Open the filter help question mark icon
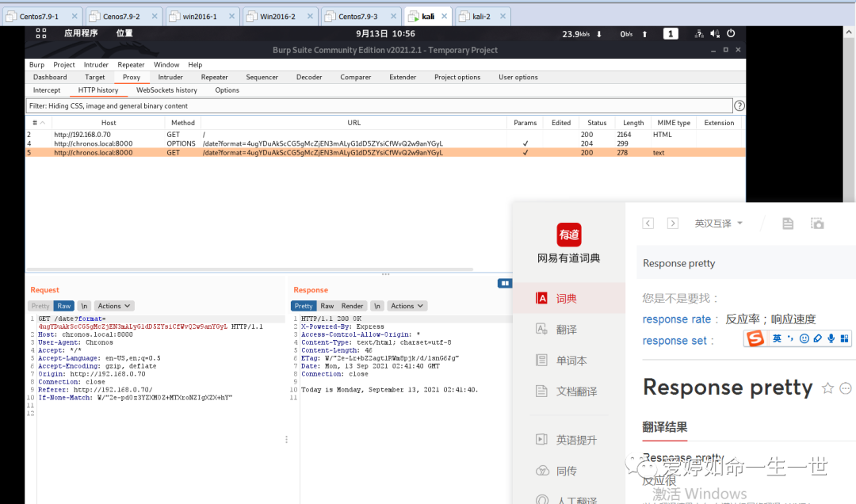The height and width of the screenshot is (504, 856). point(739,106)
